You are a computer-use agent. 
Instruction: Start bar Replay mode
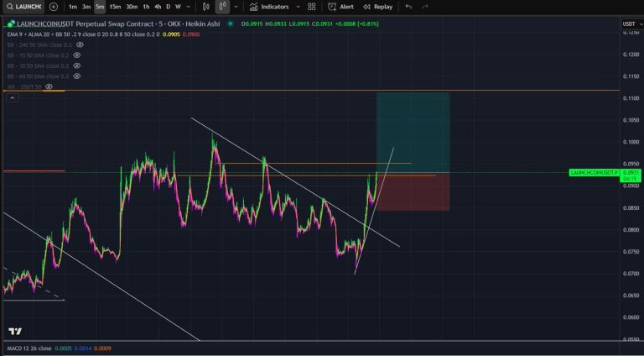click(x=377, y=7)
